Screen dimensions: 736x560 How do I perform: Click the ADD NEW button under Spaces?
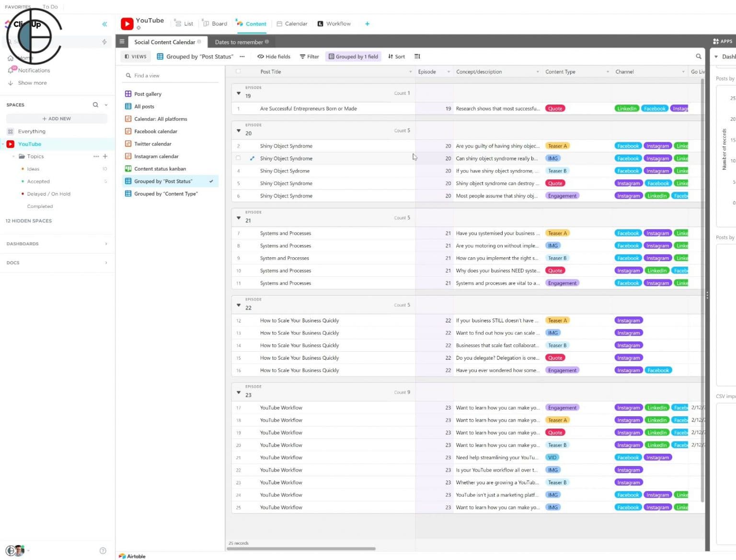57,118
